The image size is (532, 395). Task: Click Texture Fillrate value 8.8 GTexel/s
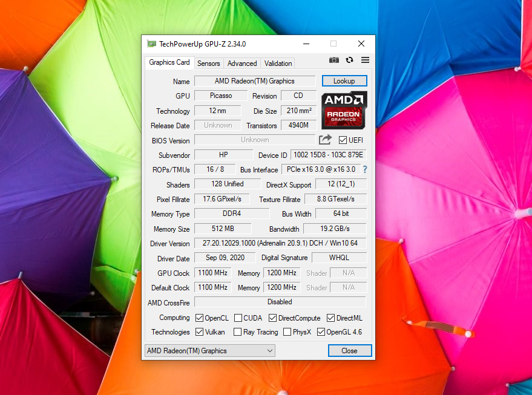click(x=335, y=199)
